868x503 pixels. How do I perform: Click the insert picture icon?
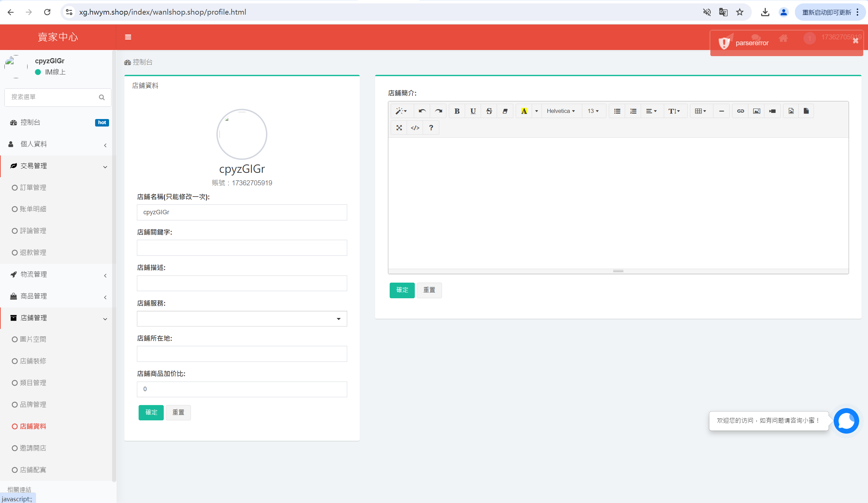[x=756, y=111]
